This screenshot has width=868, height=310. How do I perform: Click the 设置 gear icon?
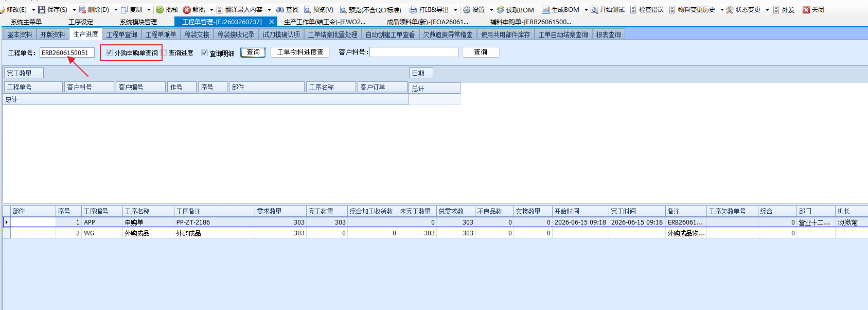click(467, 10)
